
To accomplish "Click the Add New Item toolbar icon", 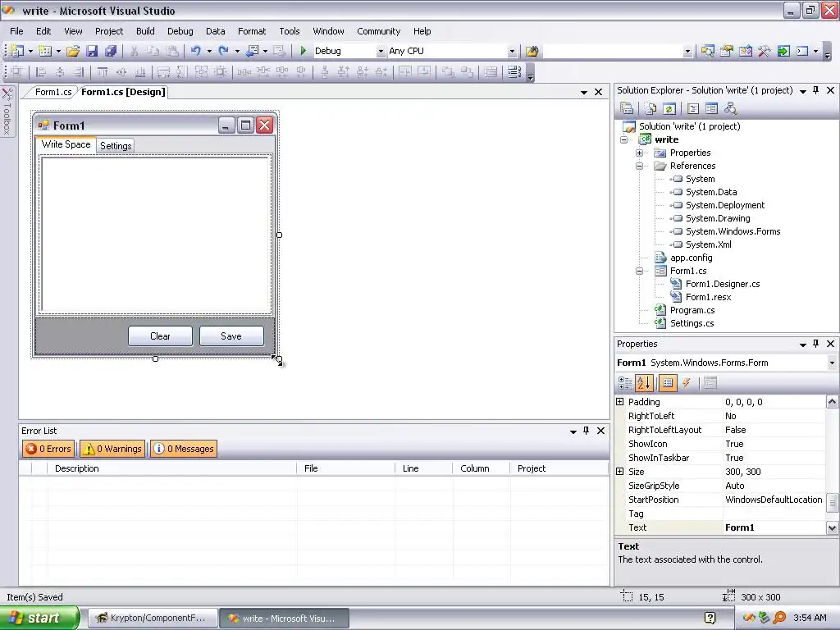I will (x=45, y=51).
